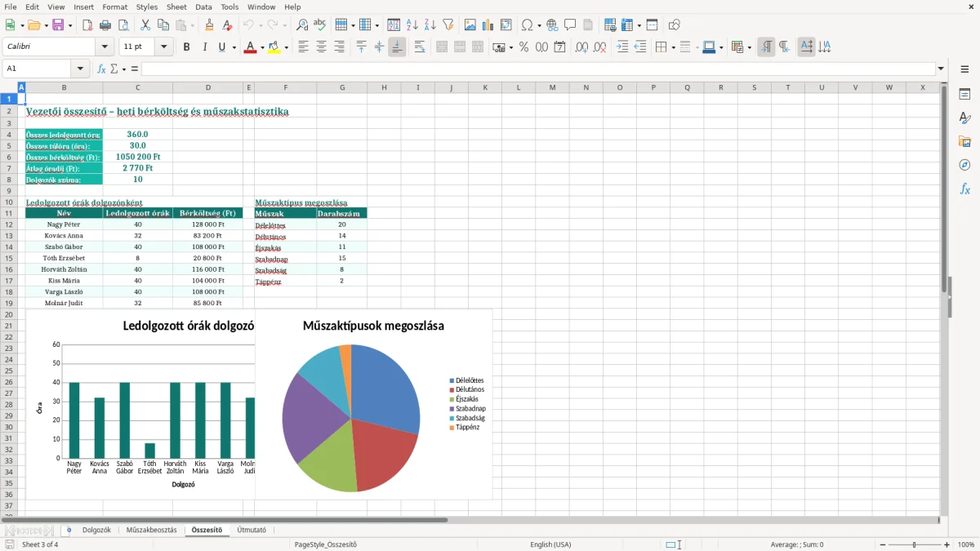The image size is (980, 551).
Task: Click the zoom out minus button
Action: point(881,544)
